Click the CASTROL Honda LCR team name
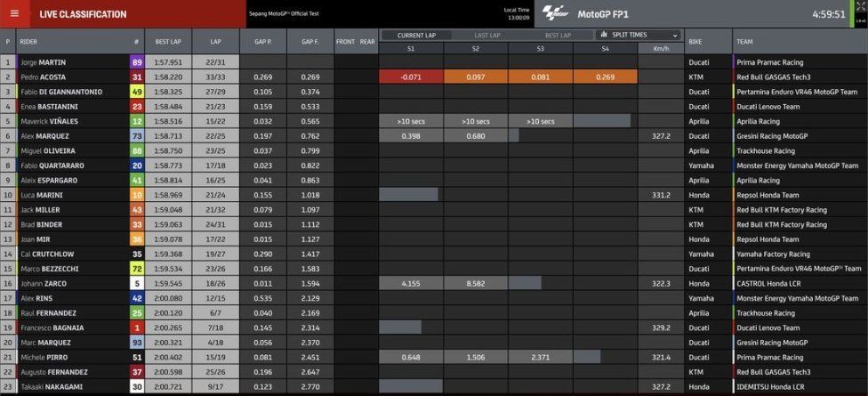This screenshot has height=396, width=868. point(768,284)
